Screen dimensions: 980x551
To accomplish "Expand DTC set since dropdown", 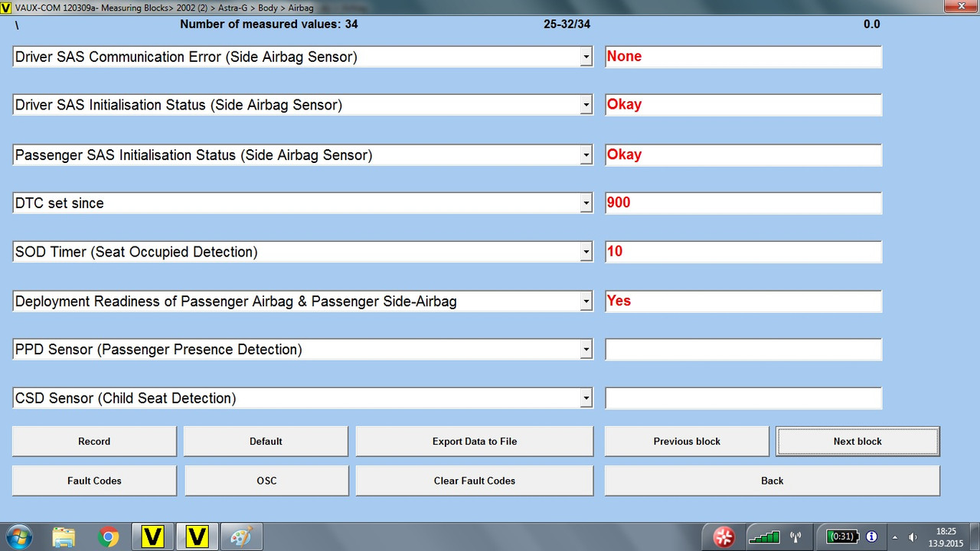I will (586, 204).
